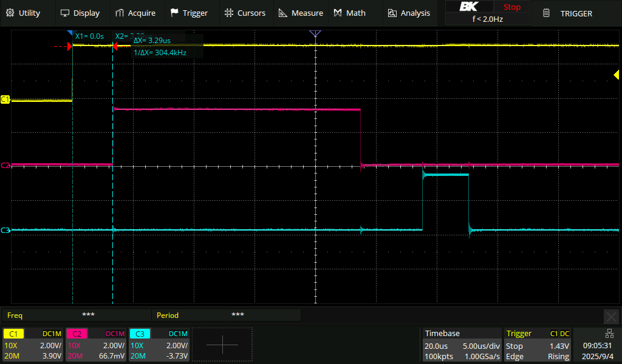Open the Trigger settings box
The width and height of the screenshot is (622, 364).
coord(538,345)
